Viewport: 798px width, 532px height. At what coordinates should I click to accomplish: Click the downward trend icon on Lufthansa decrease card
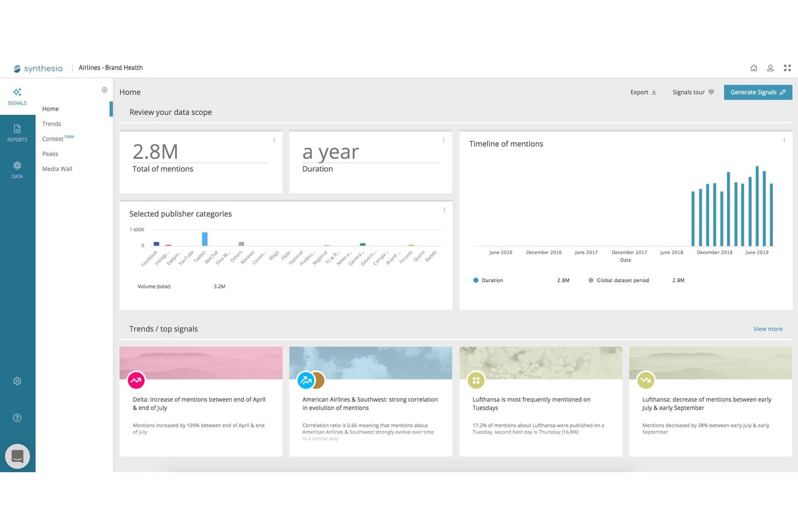pyautogui.click(x=645, y=380)
